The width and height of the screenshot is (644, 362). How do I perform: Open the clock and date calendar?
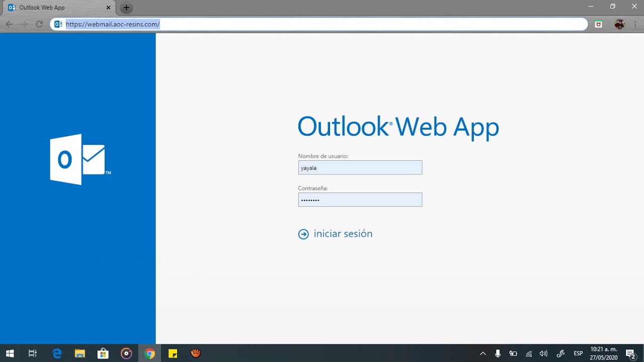[x=604, y=353]
